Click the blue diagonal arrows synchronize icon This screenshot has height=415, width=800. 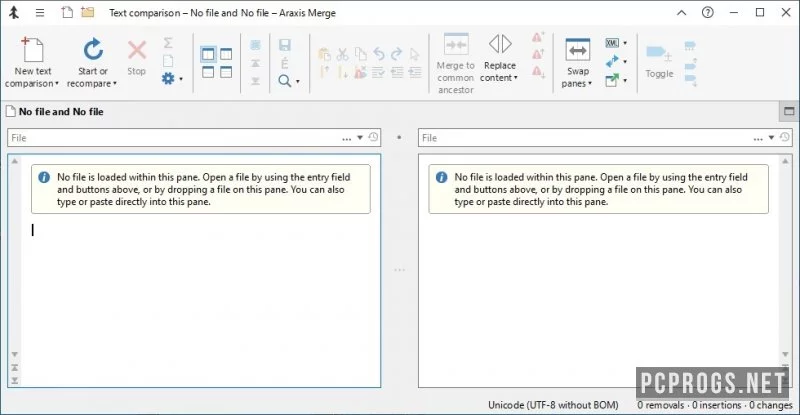612,61
